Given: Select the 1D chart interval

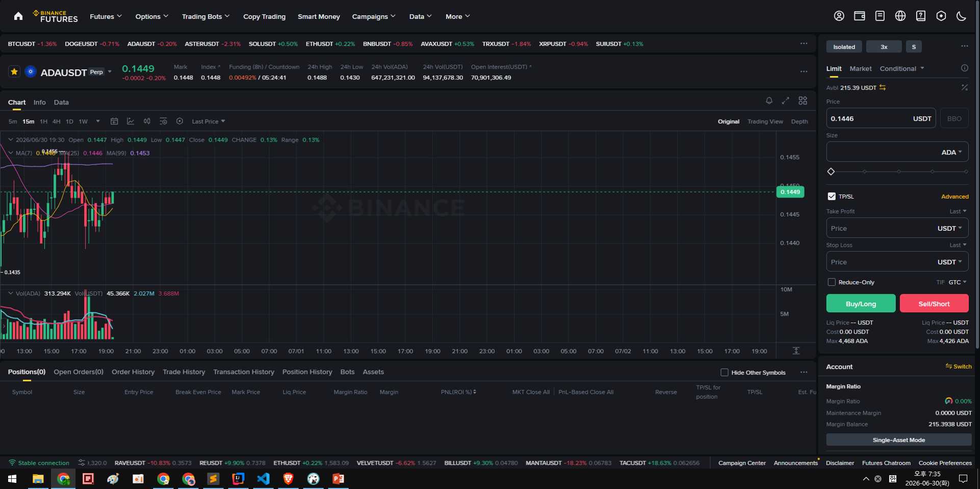Looking at the screenshot, I should click(69, 122).
